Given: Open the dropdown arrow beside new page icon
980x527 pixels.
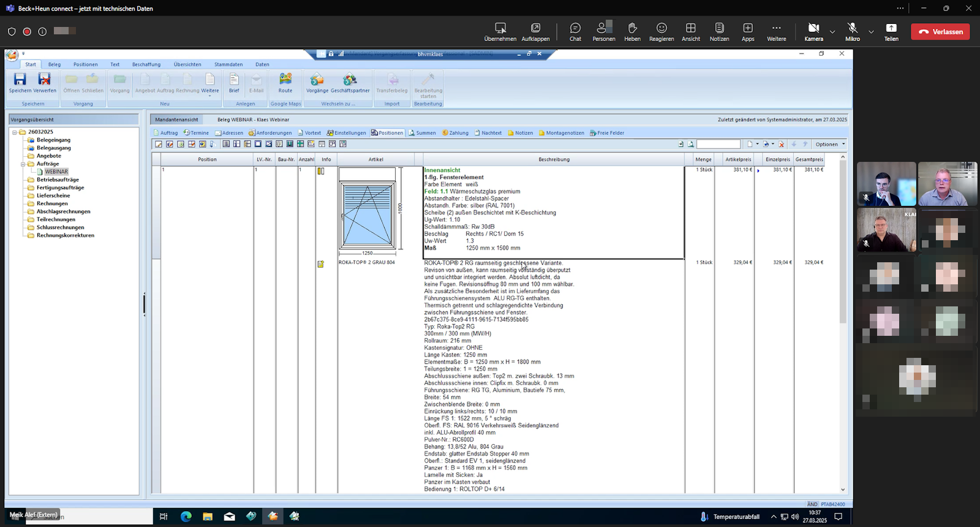Looking at the screenshot, I should click(757, 144).
